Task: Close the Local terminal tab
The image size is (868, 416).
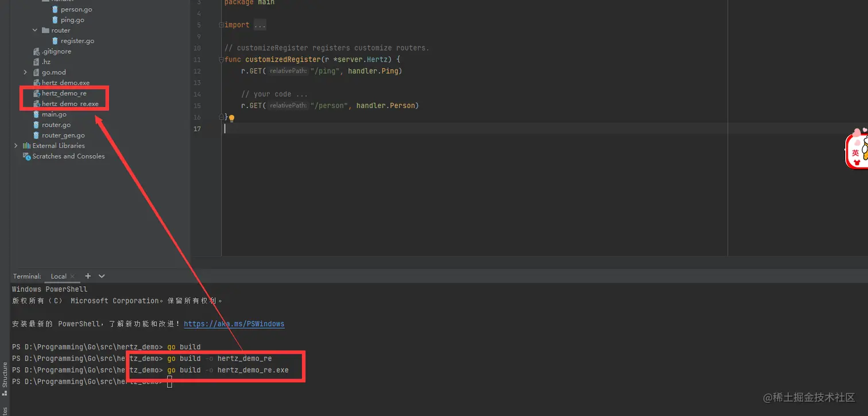Action: tap(73, 276)
